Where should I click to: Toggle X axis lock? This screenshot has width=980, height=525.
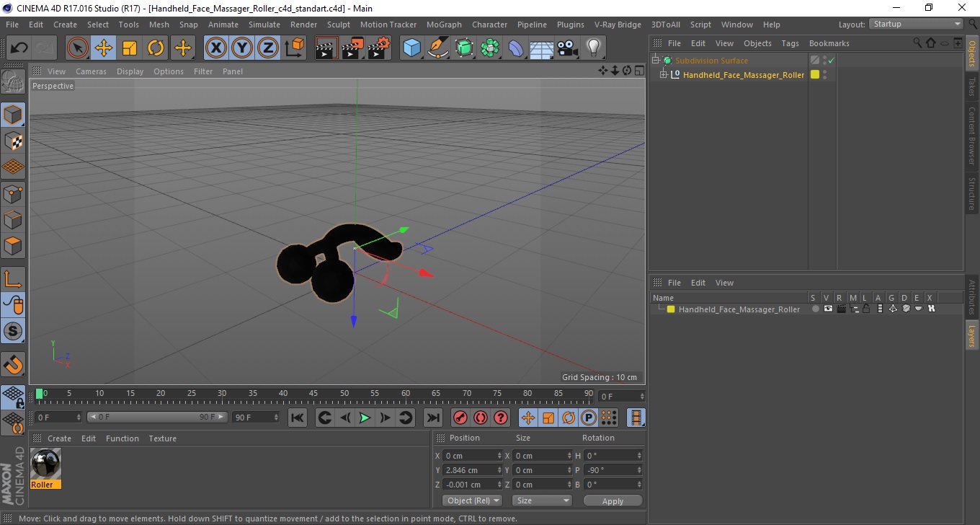tap(215, 48)
